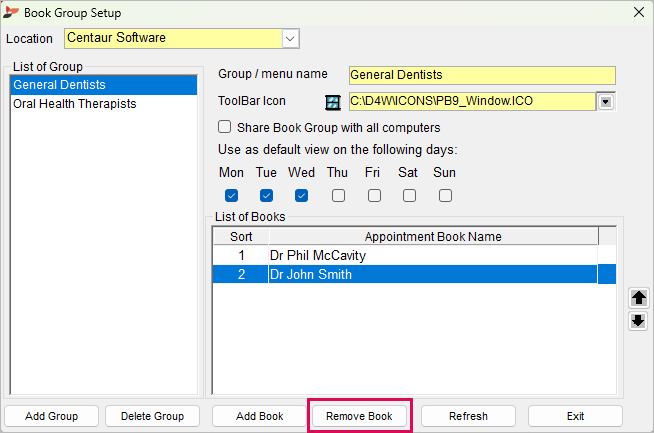Open the ToolBar Icon path dropdown
The height and width of the screenshot is (433, 654).
pos(606,101)
